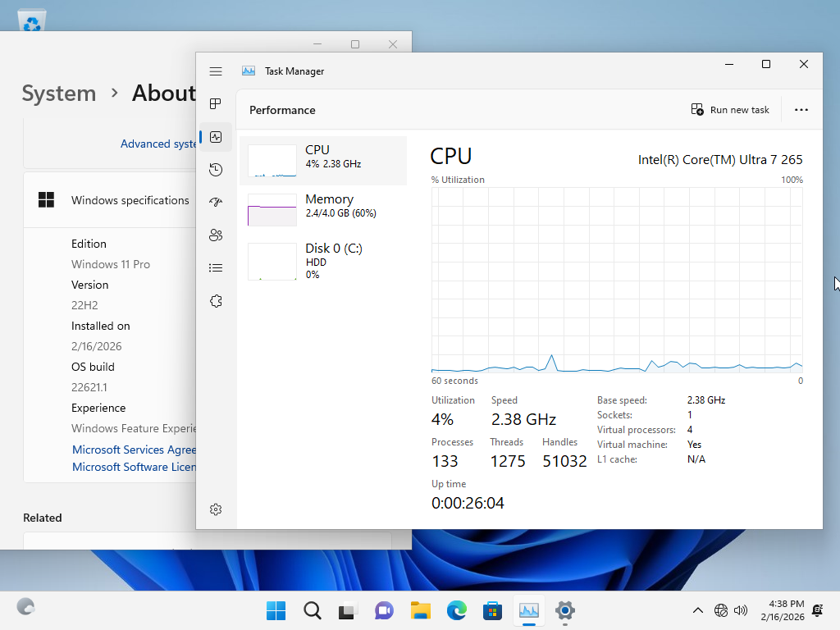The width and height of the screenshot is (840, 630).
Task: Select the Disk 0 (C:) entry
Action: [x=323, y=260]
